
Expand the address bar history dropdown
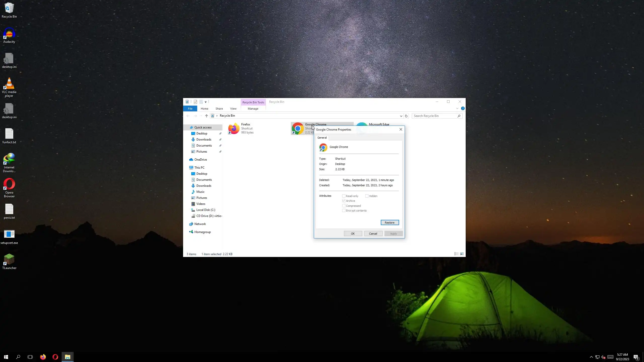(401, 116)
